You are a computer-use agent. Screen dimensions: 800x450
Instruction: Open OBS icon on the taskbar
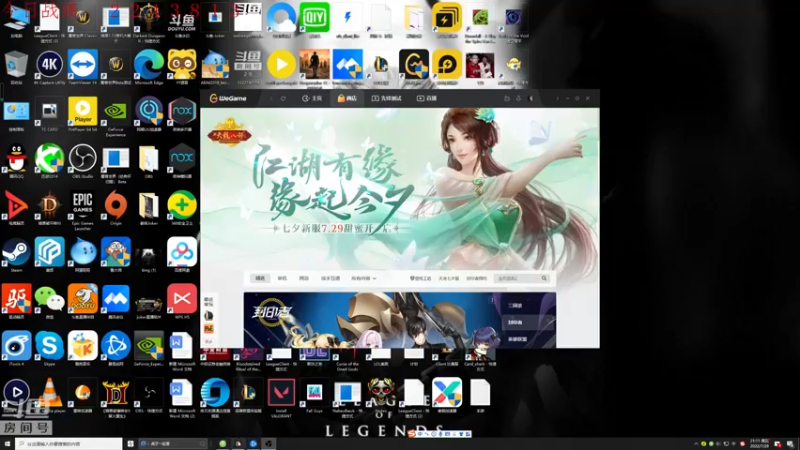tap(269, 444)
